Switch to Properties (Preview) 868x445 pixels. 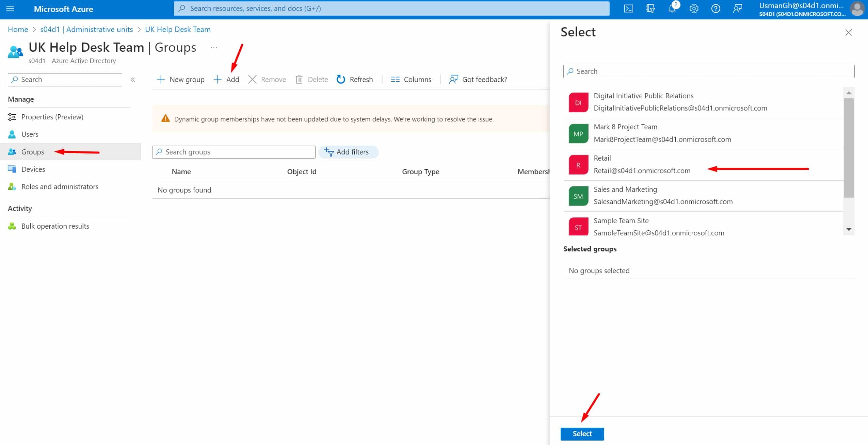pos(52,117)
